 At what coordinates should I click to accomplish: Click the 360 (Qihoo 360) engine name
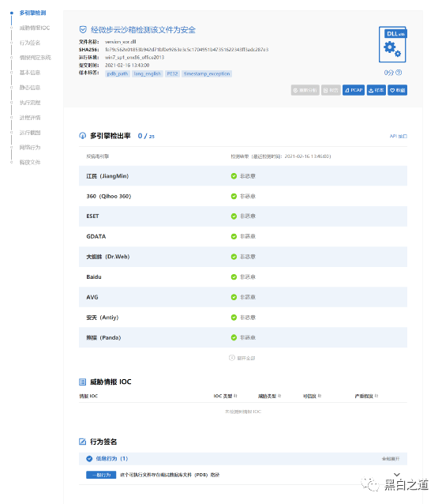109,197
